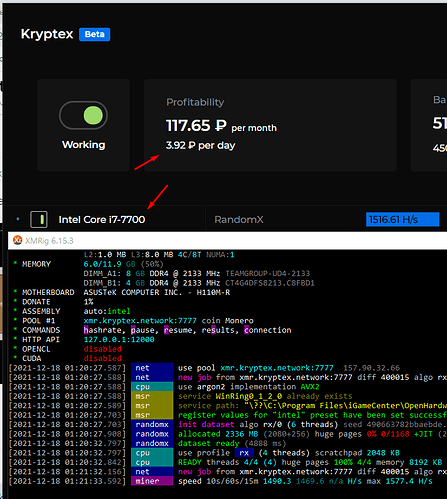Toggle the Working mining switch off
447x499 pixels.
click(83, 115)
